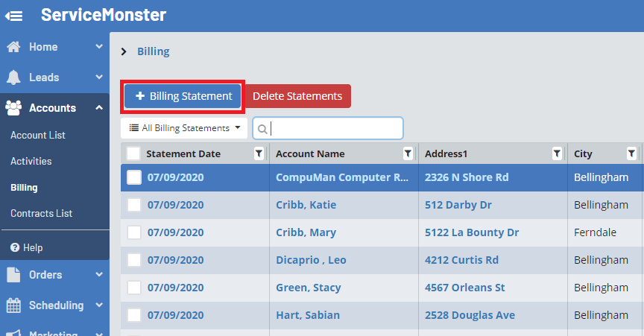Image resolution: width=644 pixels, height=336 pixels.
Task: Collapse the Accounts section chevron
Action: [x=99, y=108]
